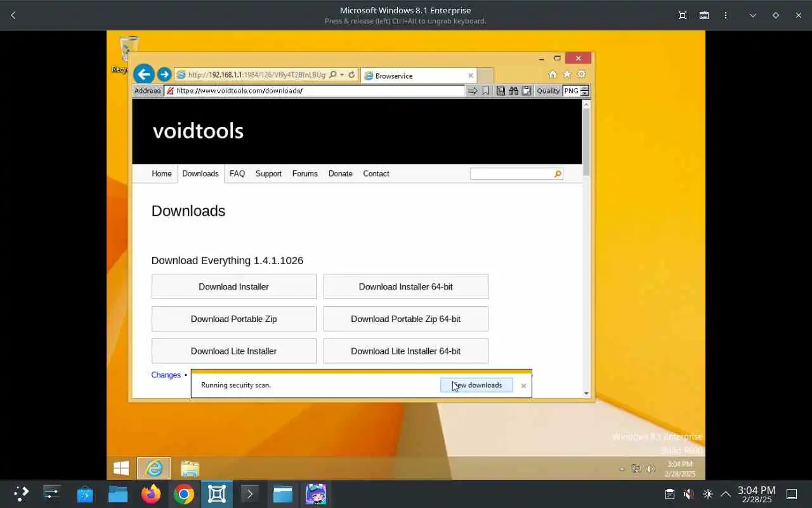The width and height of the screenshot is (812, 508).
Task: Click Windows guest volume speaker icon
Action: (x=650, y=469)
